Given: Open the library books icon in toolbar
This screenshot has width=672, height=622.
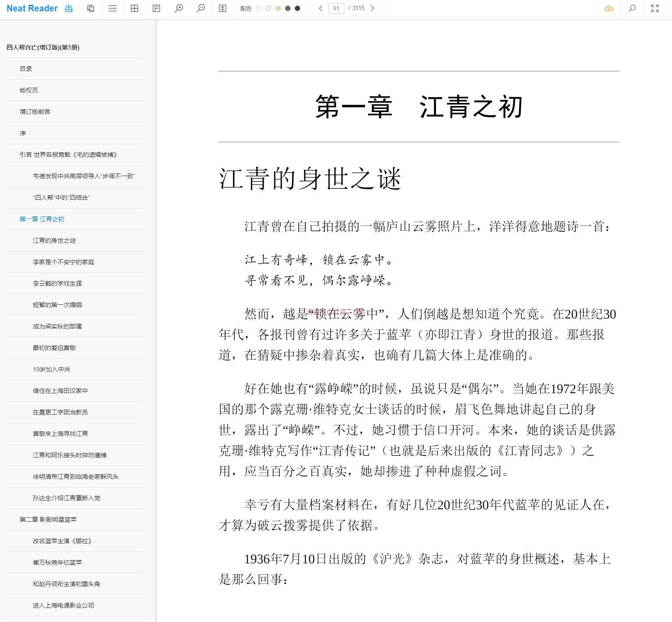Looking at the screenshot, I should 91,8.
